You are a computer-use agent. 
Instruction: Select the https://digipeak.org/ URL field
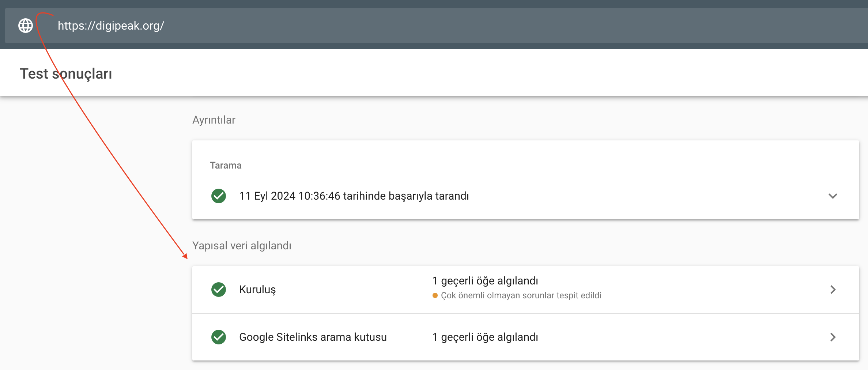click(x=437, y=26)
